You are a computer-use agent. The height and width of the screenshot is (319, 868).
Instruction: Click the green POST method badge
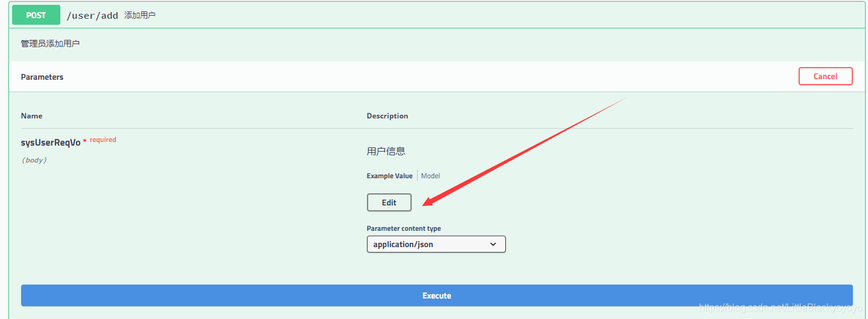click(36, 15)
